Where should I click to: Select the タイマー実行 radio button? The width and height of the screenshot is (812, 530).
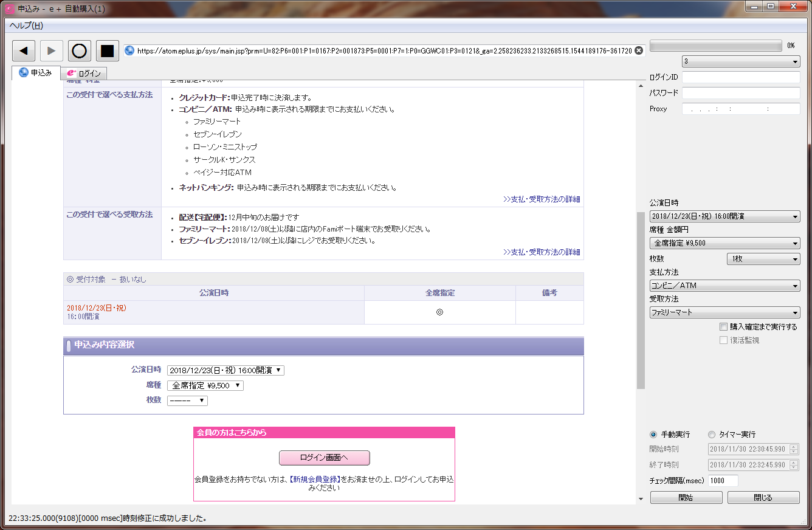[x=712, y=435]
